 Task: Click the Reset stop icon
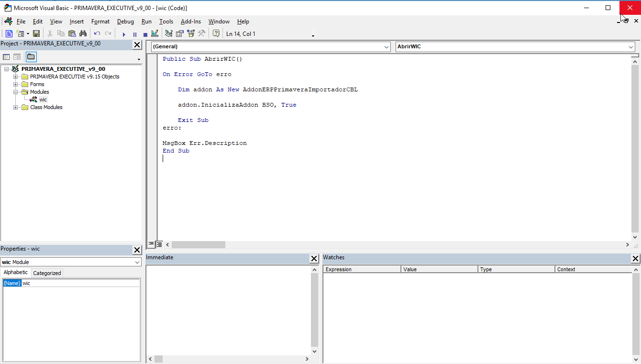(145, 34)
